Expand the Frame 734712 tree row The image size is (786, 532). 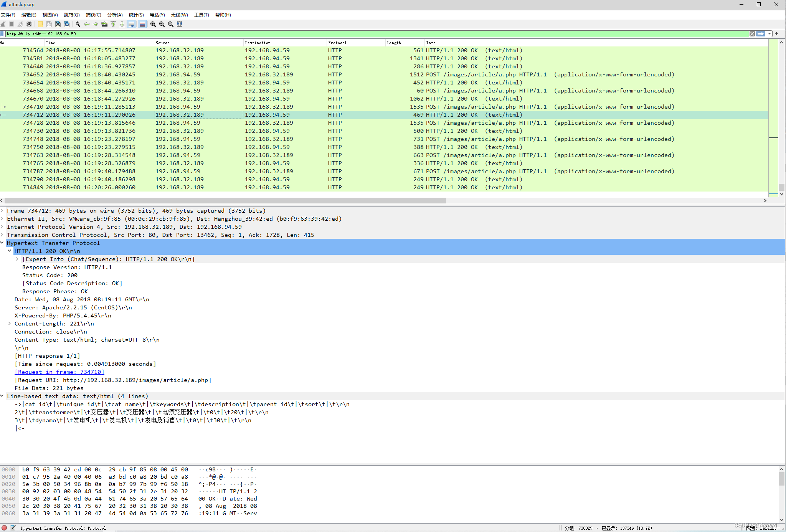point(2,211)
